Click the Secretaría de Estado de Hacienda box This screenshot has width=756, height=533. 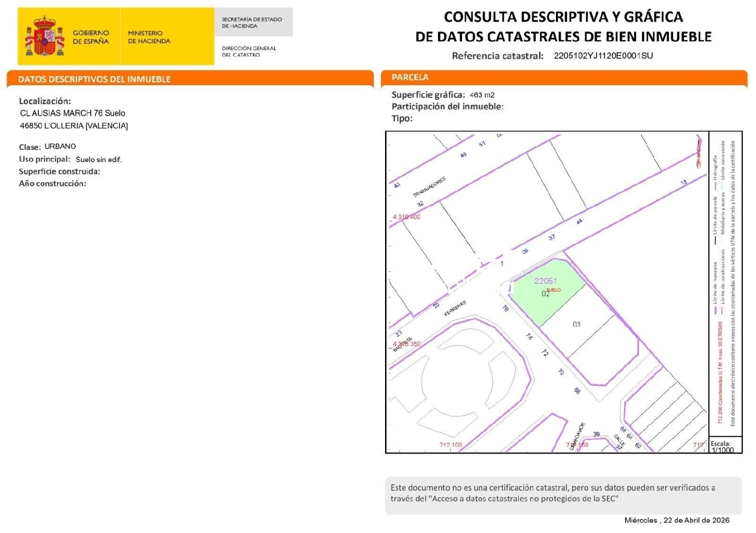click(x=253, y=22)
